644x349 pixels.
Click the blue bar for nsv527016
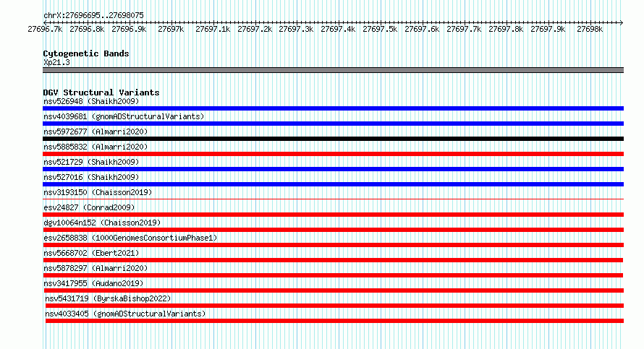pyautogui.click(x=333, y=184)
